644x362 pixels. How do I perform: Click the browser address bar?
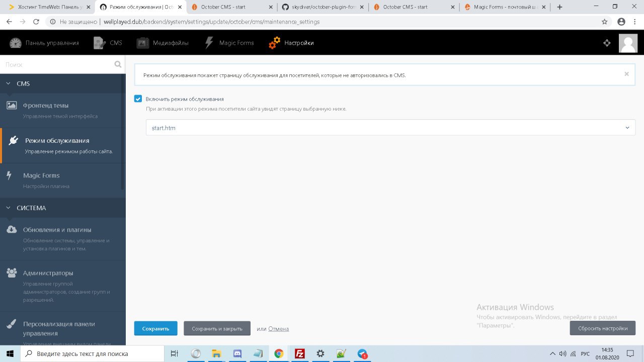(x=322, y=22)
